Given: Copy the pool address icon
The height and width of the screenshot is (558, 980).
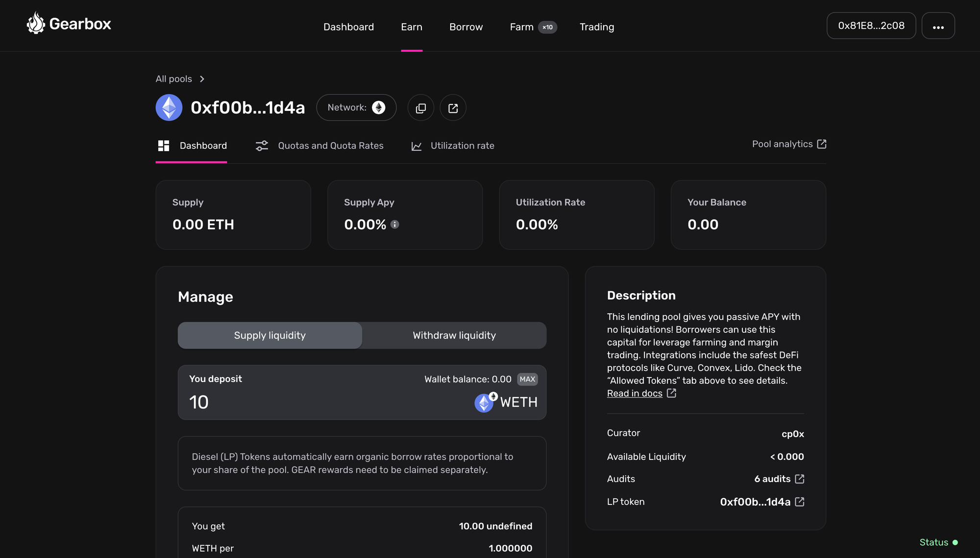Looking at the screenshot, I should (x=420, y=108).
